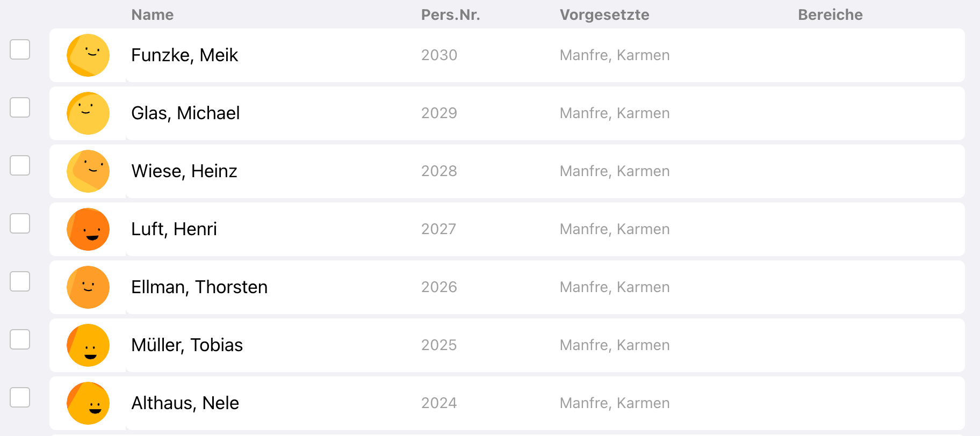Open Müller, Tobias's employee record
This screenshot has height=436, width=980.
[x=187, y=345]
